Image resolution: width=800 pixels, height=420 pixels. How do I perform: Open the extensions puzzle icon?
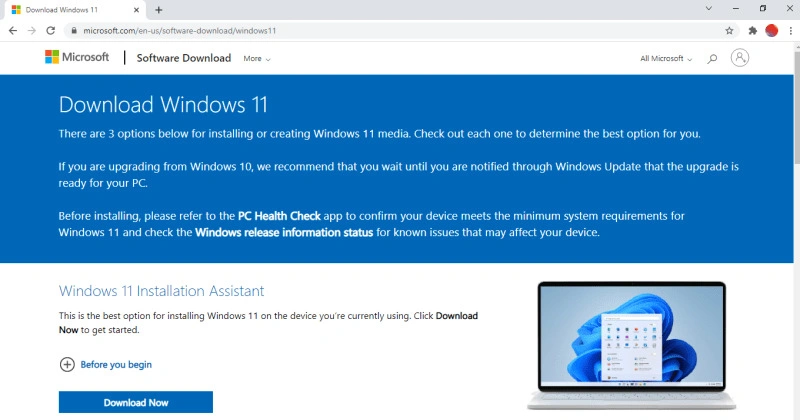click(753, 31)
